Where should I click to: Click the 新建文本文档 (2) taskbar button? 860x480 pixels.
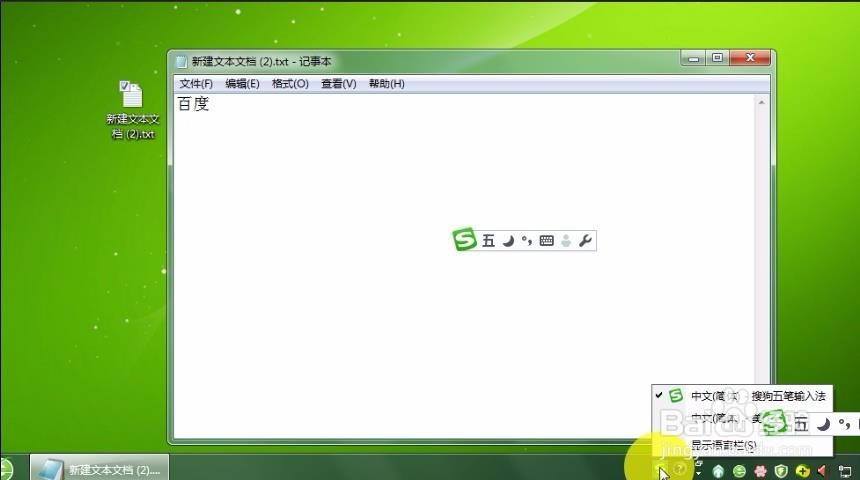click(x=99, y=468)
